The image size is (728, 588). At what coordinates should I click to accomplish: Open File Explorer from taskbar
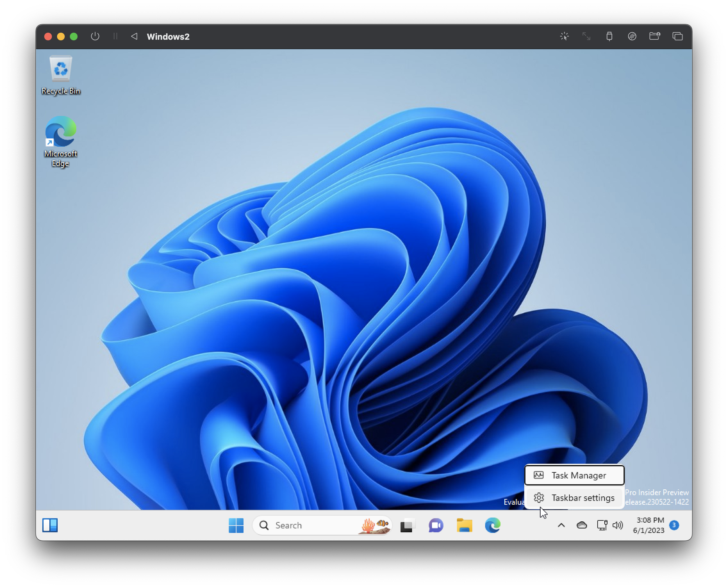pos(464,525)
